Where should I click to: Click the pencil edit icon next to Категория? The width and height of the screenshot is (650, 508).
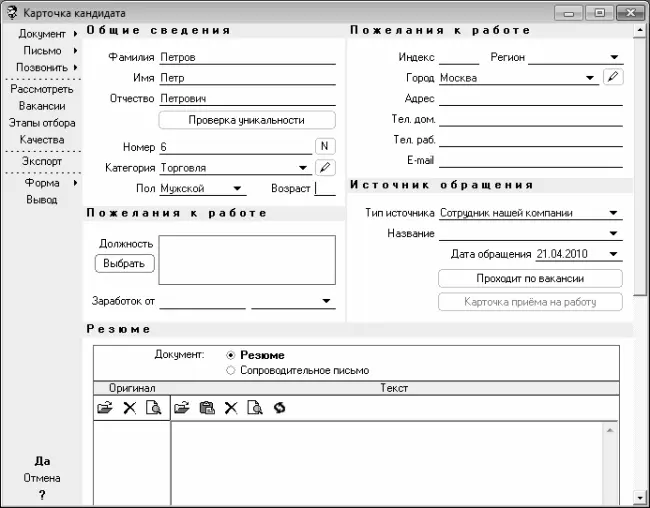click(x=325, y=168)
